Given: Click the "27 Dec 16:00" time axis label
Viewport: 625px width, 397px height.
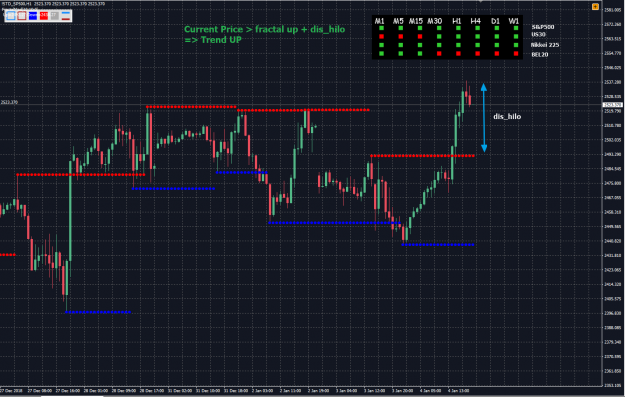Looking at the screenshot, I should (x=67, y=391).
